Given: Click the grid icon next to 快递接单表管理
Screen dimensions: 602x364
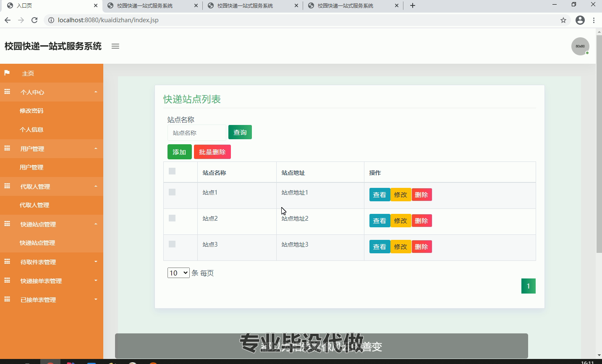Looking at the screenshot, I should pyautogui.click(x=7, y=280).
